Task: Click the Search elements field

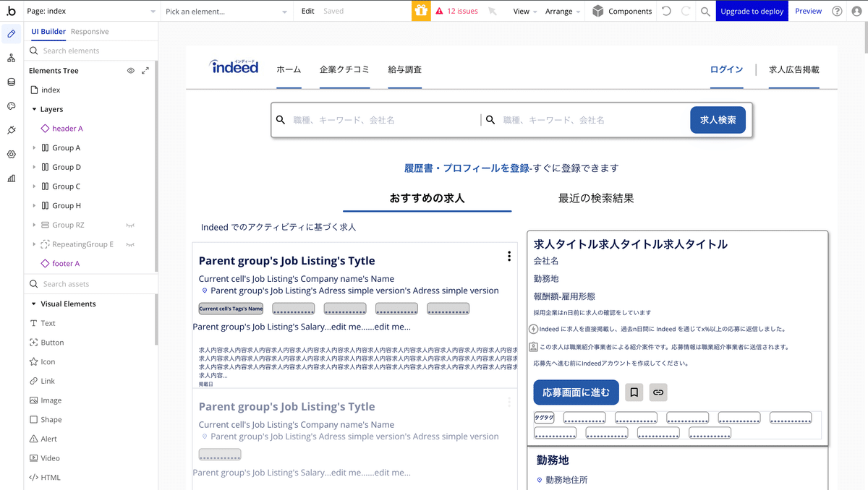Action: [90, 51]
